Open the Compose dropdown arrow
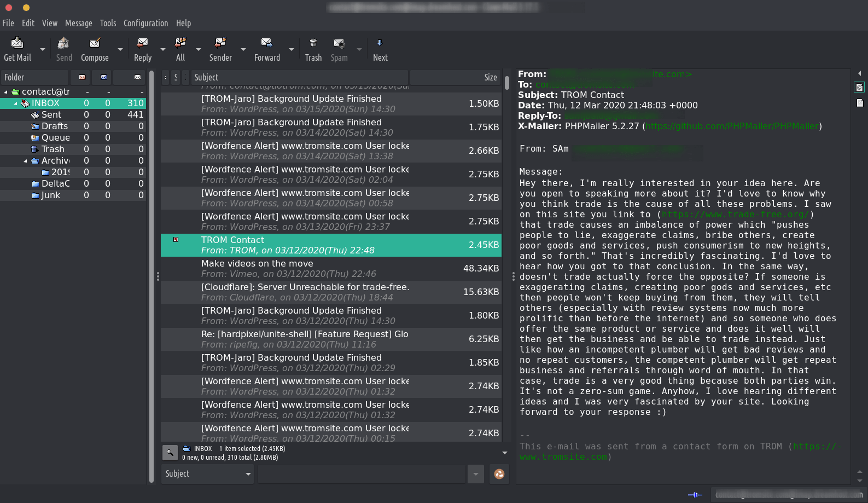The height and width of the screenshot is (503, 868). point(120,49)
